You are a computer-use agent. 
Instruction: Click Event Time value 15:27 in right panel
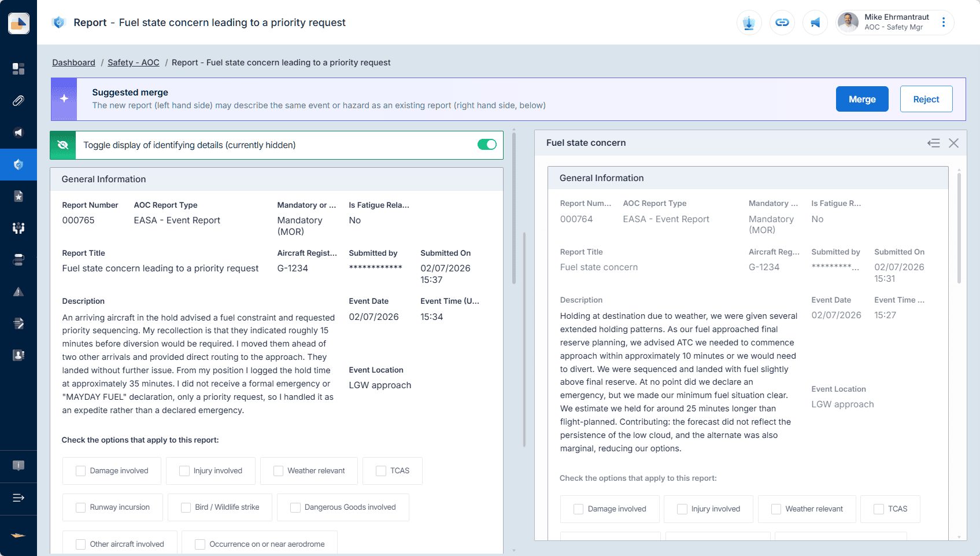click(x=885, y=315)
